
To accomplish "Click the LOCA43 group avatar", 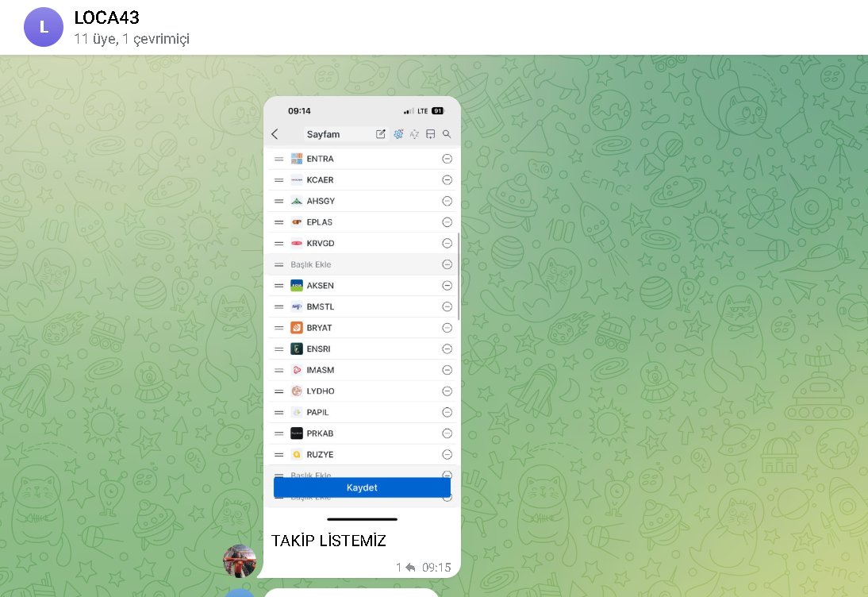I will click(44, 27).
